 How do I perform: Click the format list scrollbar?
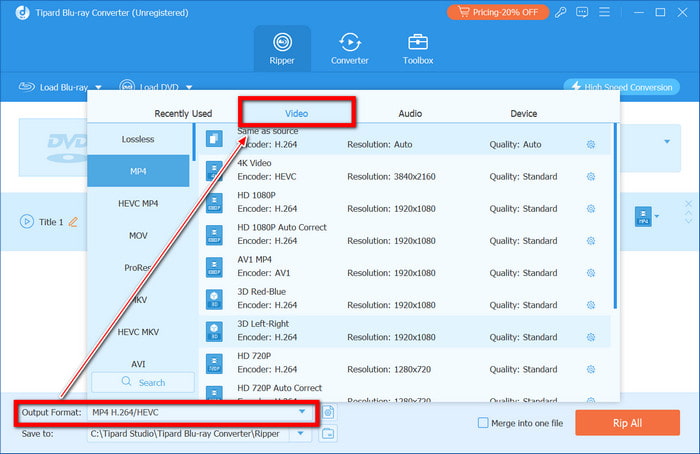click(194, 142)
